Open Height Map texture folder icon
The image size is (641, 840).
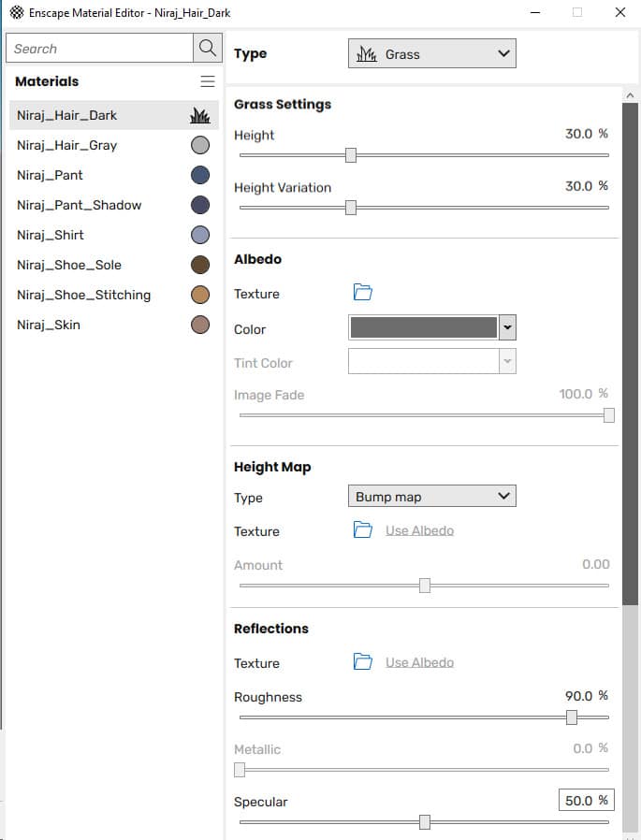[363, 530]
